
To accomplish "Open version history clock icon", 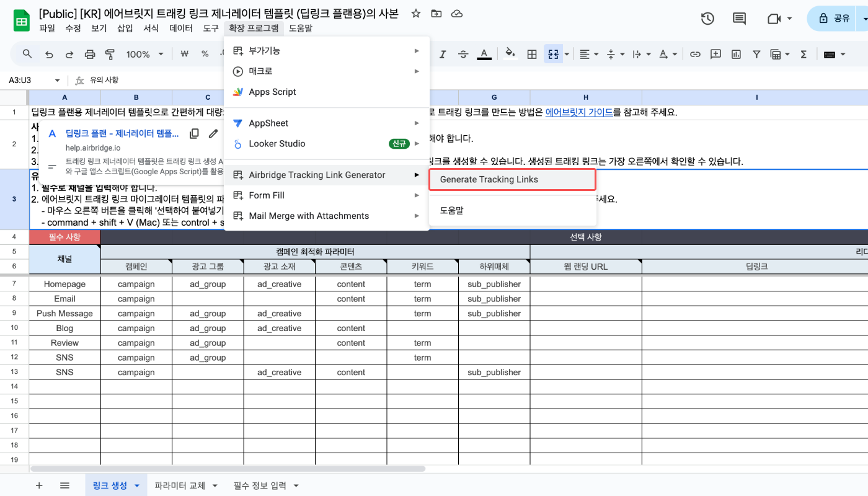I will pos(707,19).
